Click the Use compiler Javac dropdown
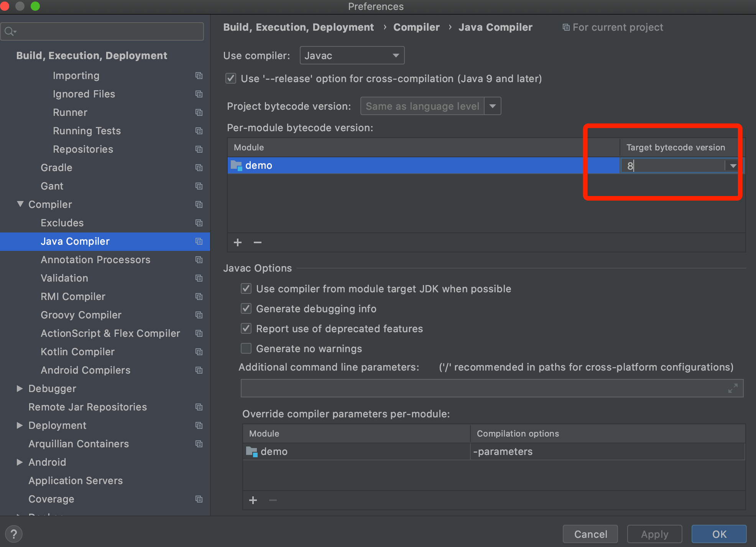This screenshot has height=547, width=756. click(x=352, y=55)
